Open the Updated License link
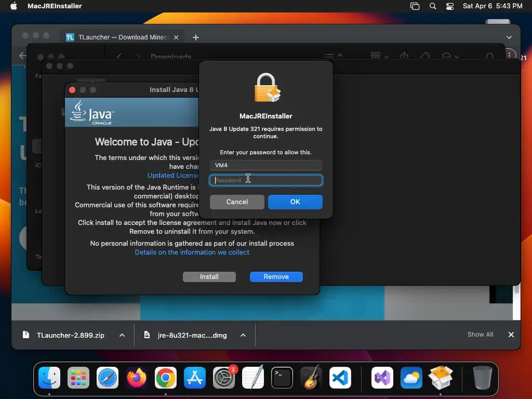This screenshot has width=532, height=399. click(172, 176)
